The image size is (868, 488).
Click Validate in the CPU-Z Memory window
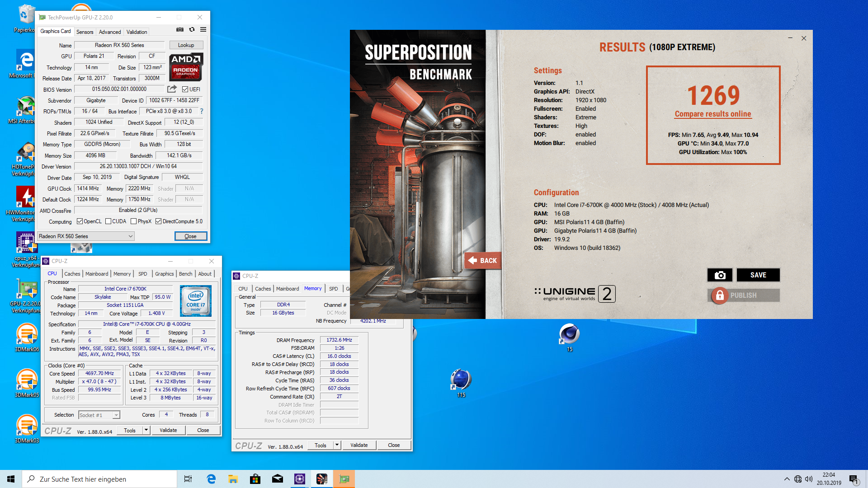tap(359, 445)
